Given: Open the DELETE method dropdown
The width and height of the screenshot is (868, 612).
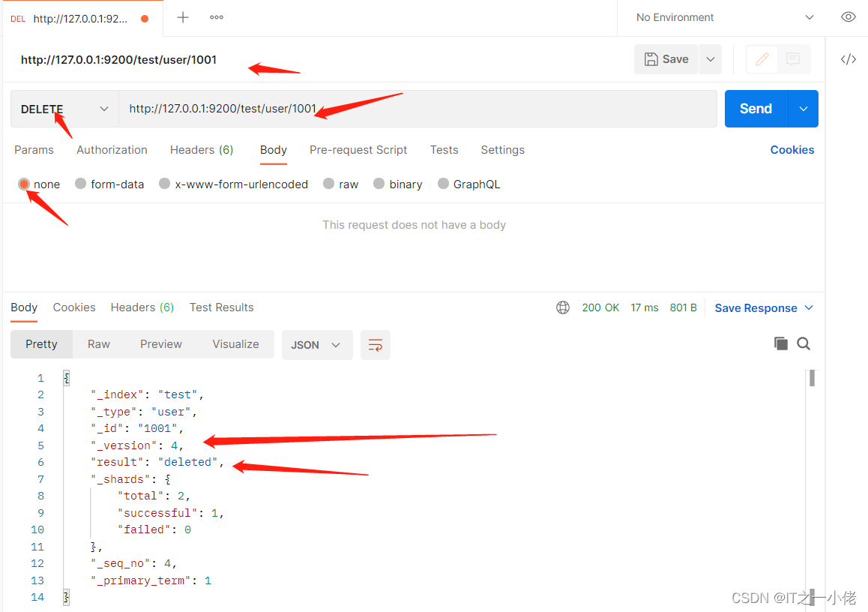Looking at the screenshot, I should pos(64,109).
